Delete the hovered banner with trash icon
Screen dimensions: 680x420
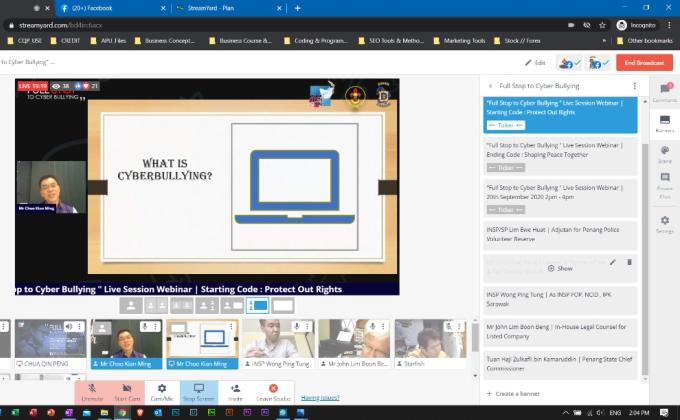pyautogui.click(x=629, y=262)
